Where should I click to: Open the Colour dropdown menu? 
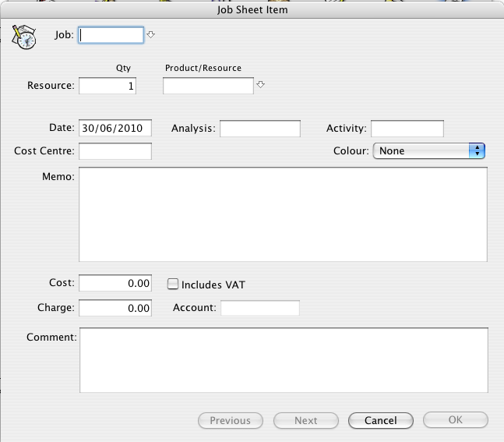click(428, 151)
